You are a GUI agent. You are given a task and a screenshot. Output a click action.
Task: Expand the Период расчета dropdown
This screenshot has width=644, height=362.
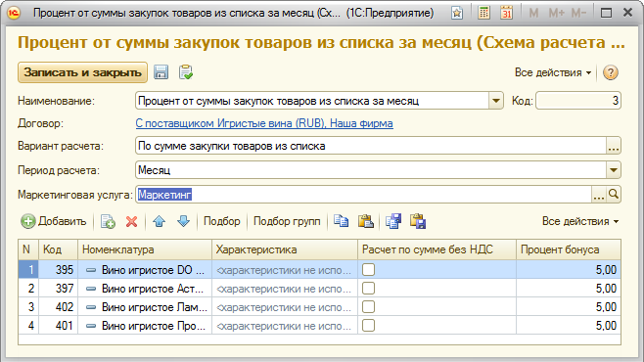click(x=614, y=170)
